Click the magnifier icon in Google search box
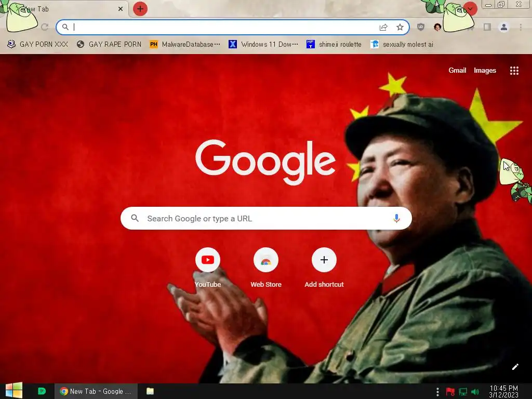The height and width of the screenshot is (399, 532). pos(135,218)
